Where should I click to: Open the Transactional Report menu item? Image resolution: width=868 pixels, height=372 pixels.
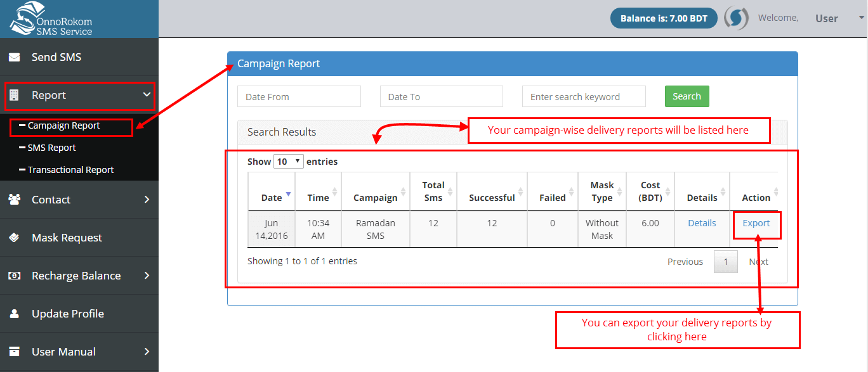click(71, 169)
